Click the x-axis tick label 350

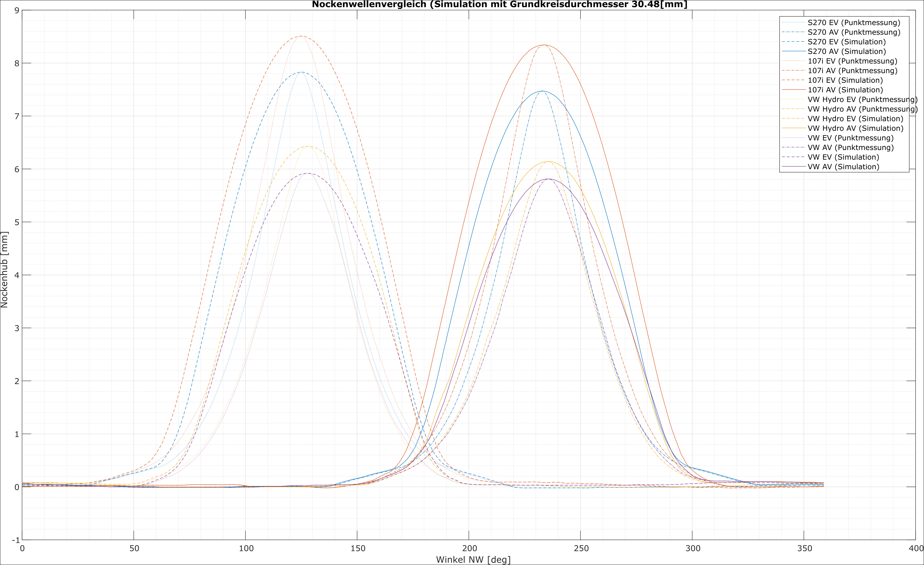click(x=804, y=549)
